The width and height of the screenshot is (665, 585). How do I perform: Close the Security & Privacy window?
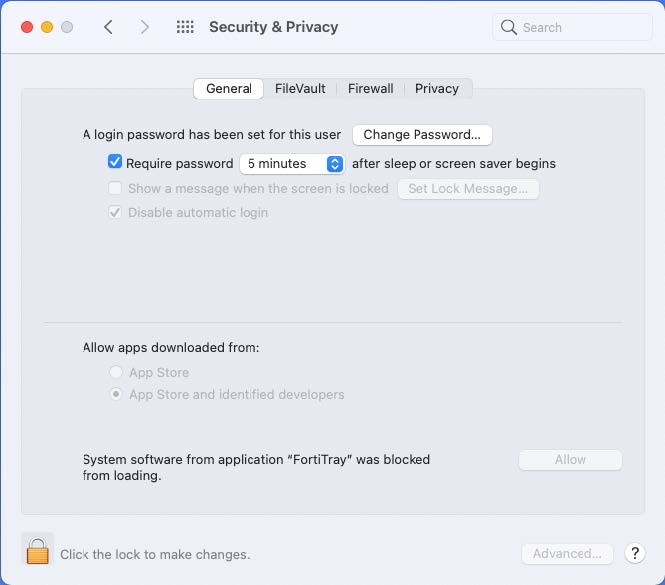26,27
